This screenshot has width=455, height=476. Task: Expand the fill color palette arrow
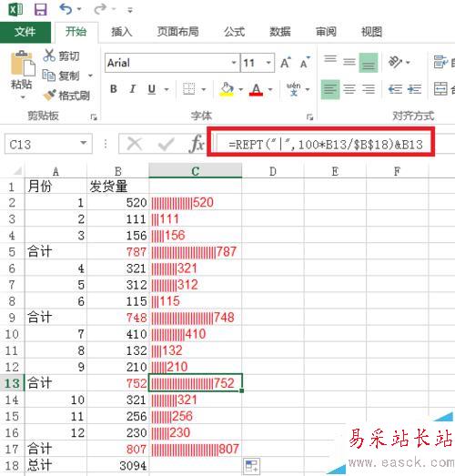coord(241,89)
